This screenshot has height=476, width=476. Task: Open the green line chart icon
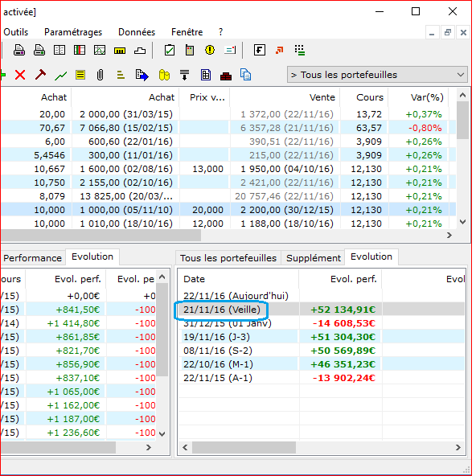tap(60, 75)
